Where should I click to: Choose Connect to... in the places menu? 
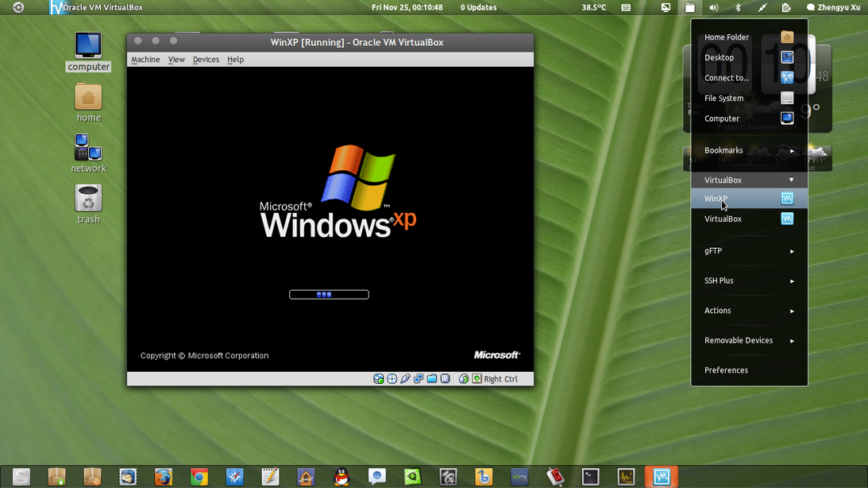point(749,78)
